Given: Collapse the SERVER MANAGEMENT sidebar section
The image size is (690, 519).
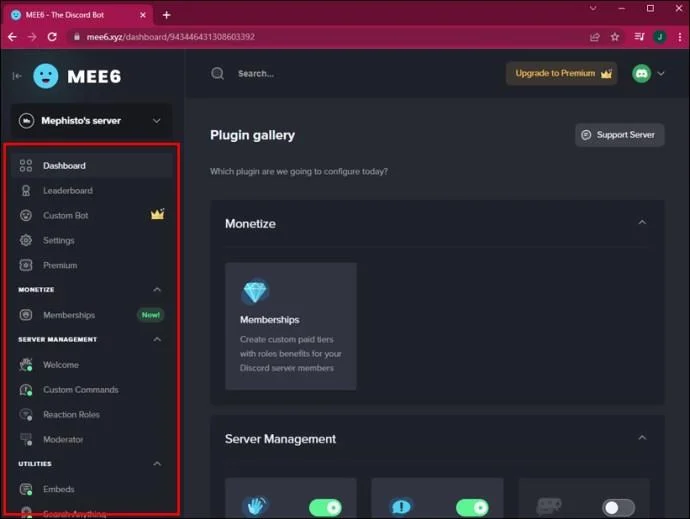Looking at the screenshot, I should tap(157, 339).
